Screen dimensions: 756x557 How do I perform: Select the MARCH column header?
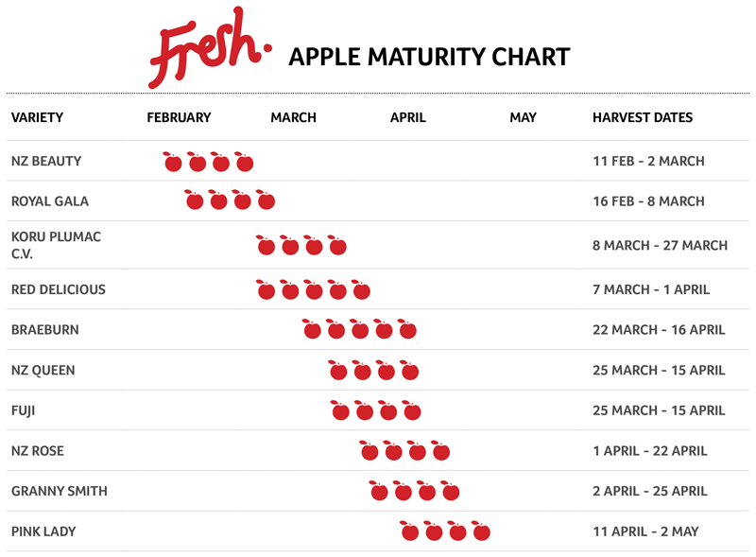293,117
